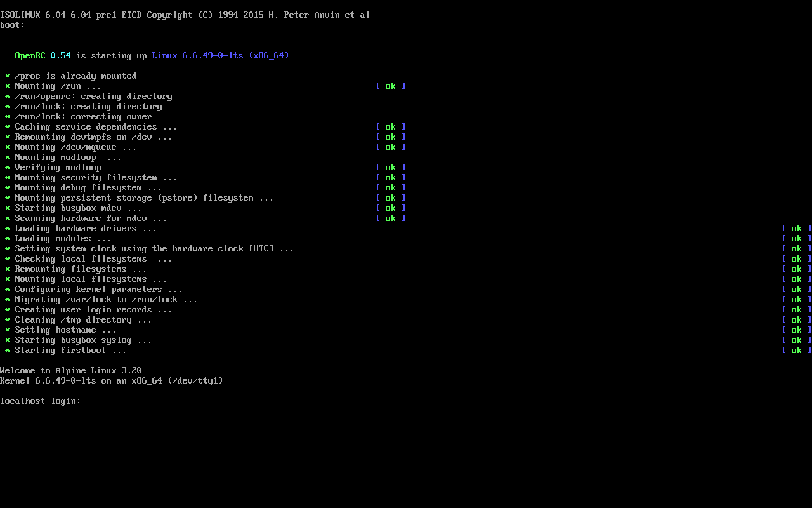Select the Mounting modloop line

coord(67,157)
